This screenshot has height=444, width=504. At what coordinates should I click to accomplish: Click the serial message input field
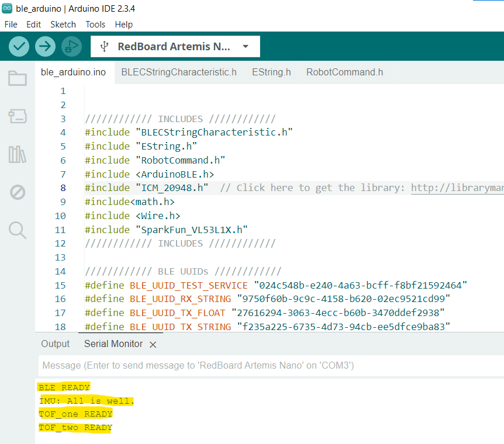[x=271, y=366]
